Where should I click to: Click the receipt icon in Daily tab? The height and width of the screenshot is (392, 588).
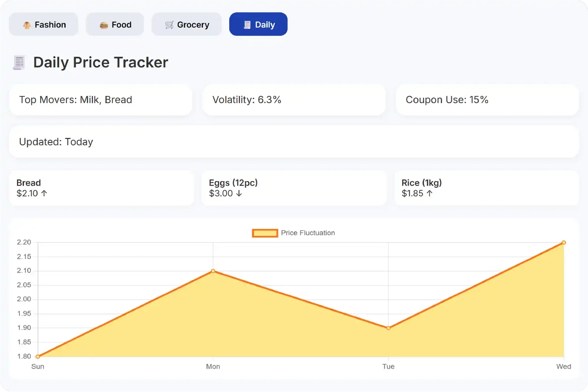(247, 25)
